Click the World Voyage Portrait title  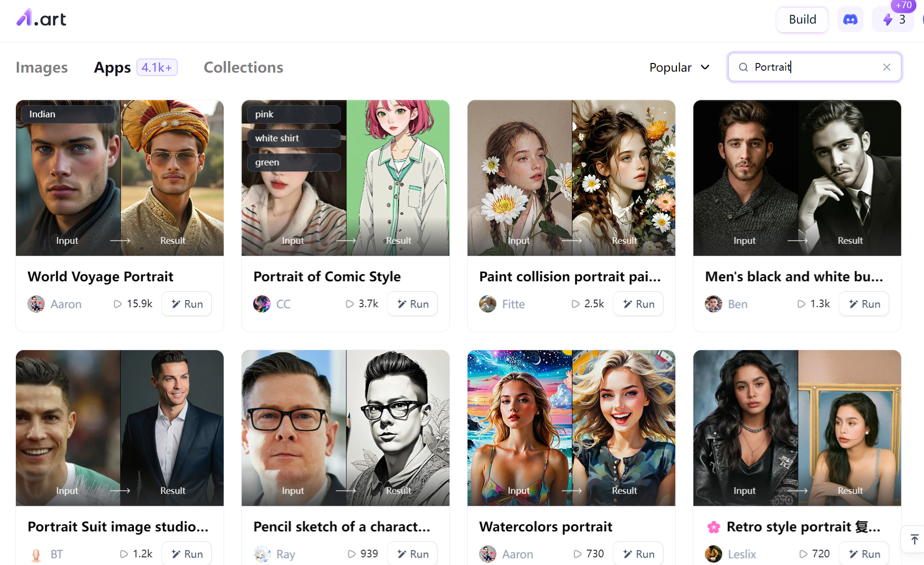[x=100, y=276]
